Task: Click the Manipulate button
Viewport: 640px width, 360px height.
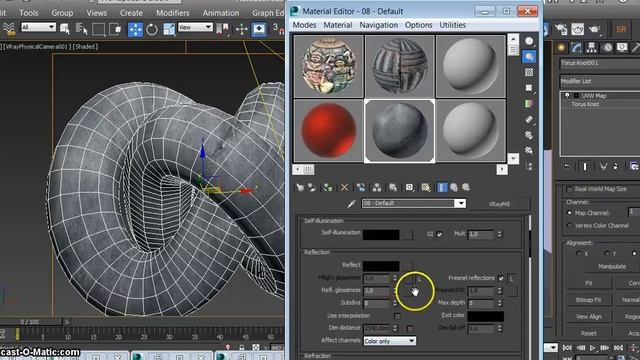Action: click(x=612, y=267)
